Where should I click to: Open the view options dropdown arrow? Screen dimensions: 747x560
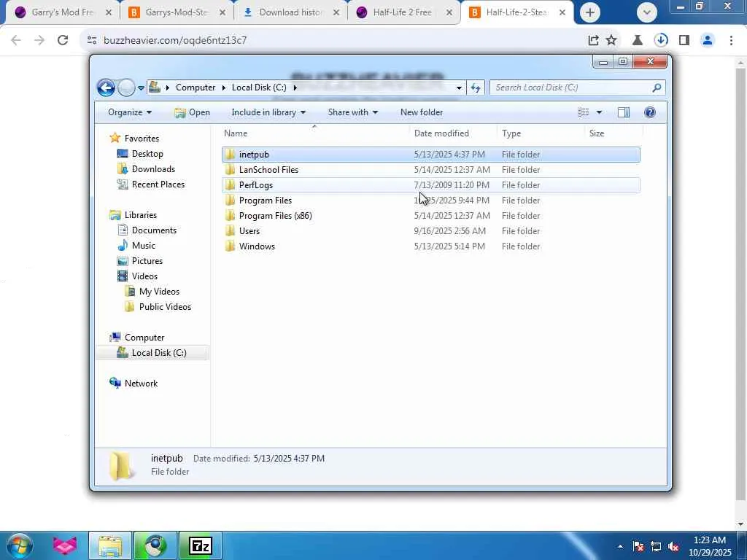point(599,112)
